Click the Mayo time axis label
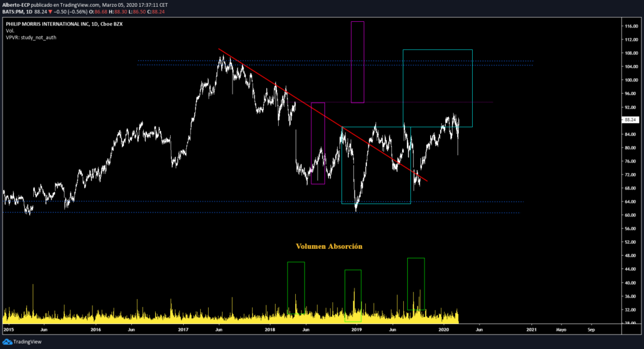 (561, 330)
